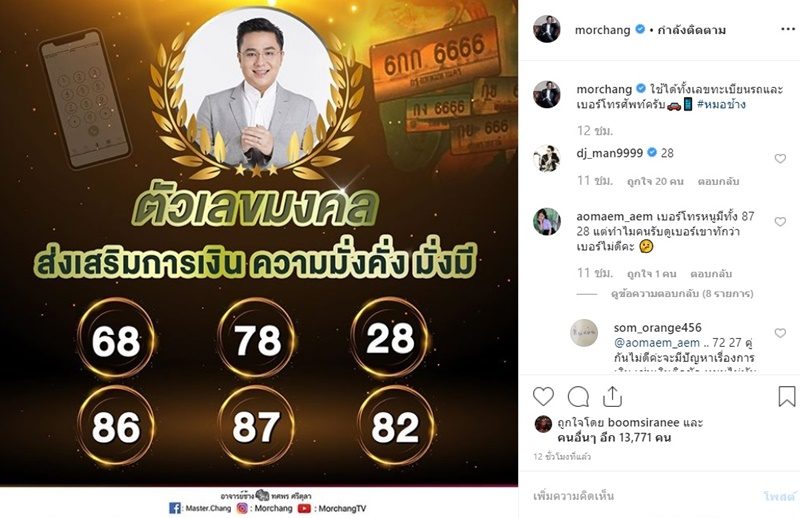This screenshot has width=800, height=518.
Task: Like som_orange456's reply heart
Action: point(780,333)
